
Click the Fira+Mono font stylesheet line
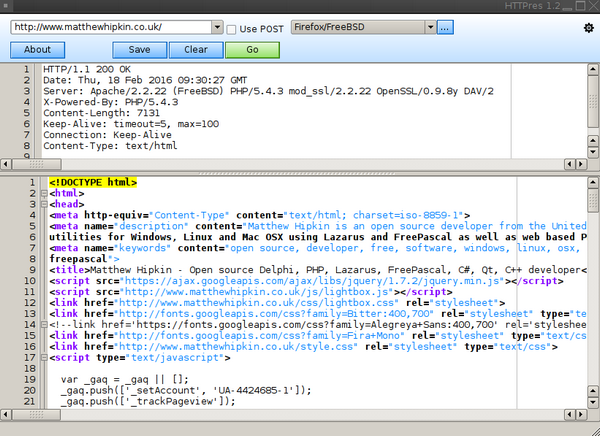coord(318,336)
